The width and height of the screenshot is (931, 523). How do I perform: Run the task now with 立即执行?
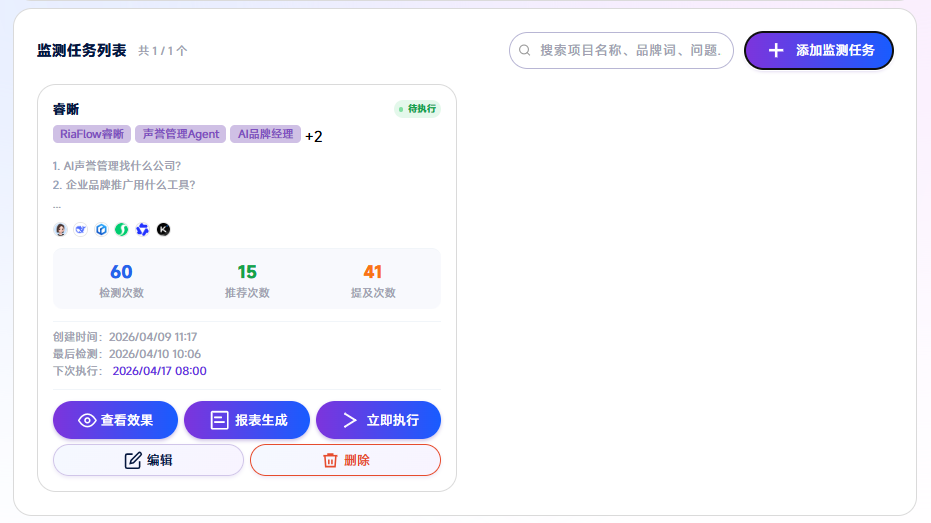point(378,420)
